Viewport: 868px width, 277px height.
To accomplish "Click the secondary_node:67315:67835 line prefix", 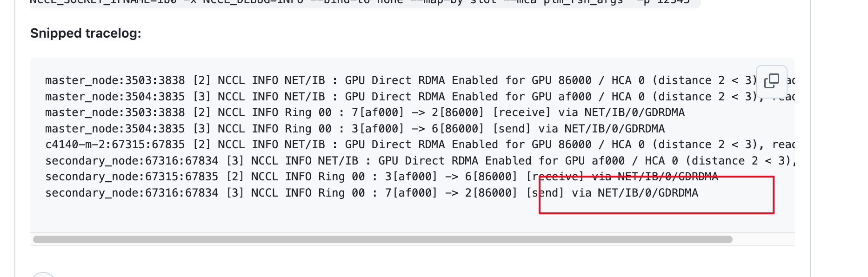I will click(132, 177).
